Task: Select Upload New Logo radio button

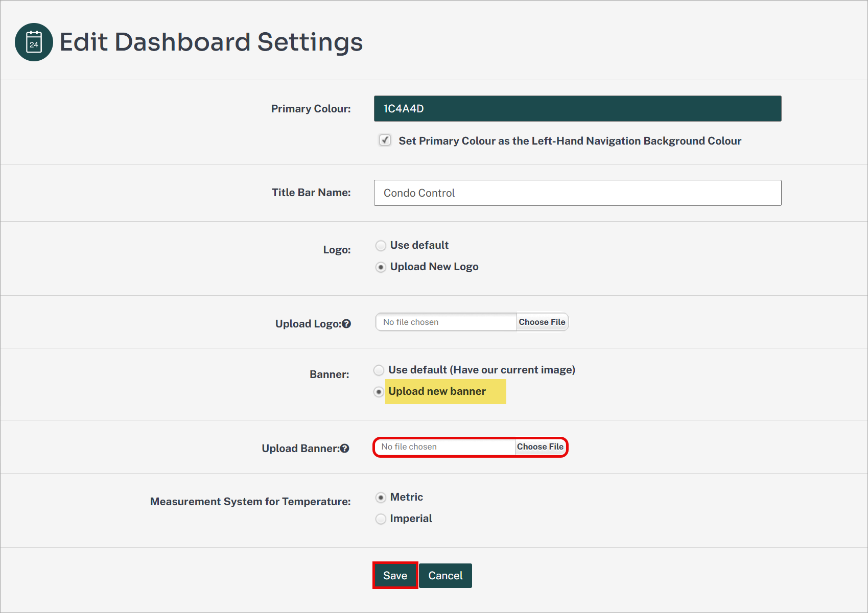Action: click(381, 267)
